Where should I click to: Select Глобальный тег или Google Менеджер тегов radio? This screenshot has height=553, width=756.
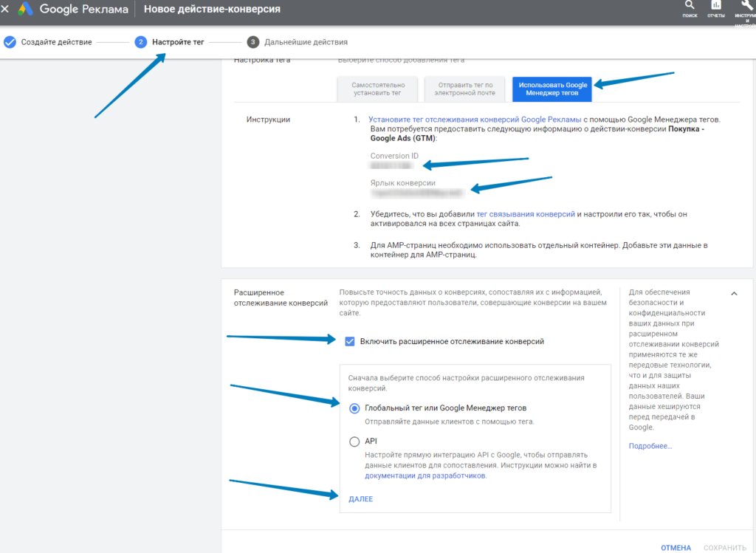[354, 408]
